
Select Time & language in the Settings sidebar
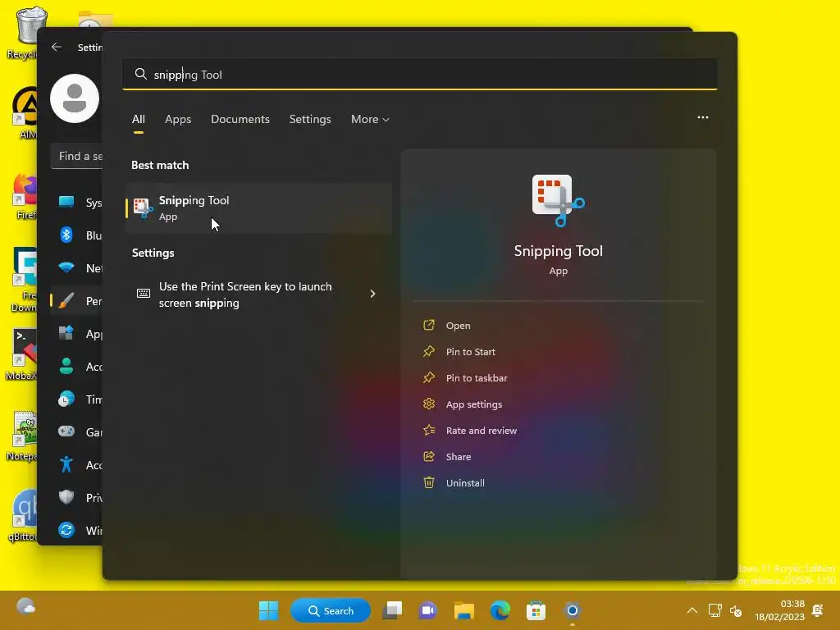click(x=76, y=399)
